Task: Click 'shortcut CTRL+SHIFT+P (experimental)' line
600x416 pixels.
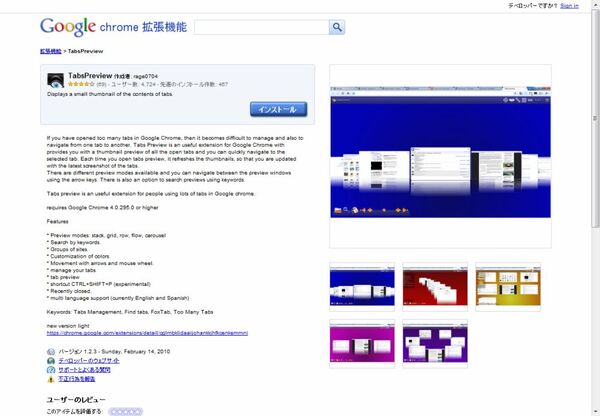Action: pos(99,284)
